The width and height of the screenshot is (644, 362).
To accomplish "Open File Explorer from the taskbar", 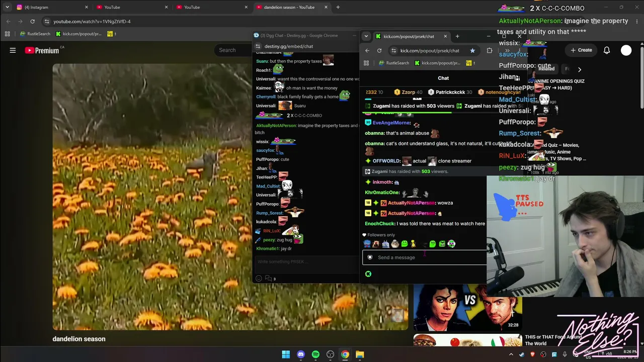I will coord(360,354).
